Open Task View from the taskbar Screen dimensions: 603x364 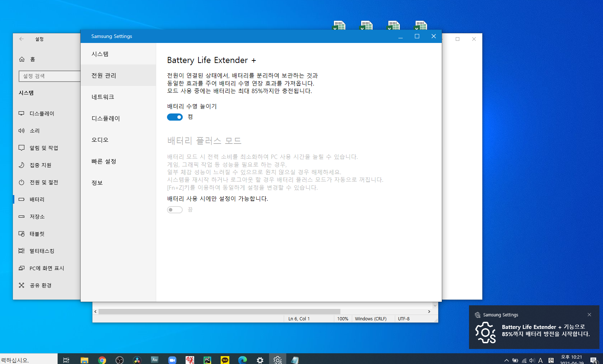tap(66, 360)
